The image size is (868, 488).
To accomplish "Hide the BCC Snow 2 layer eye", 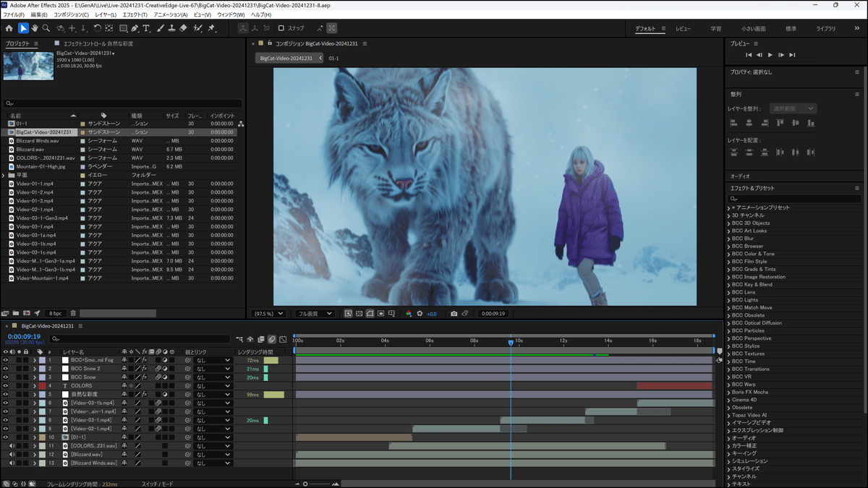I will pos(5,369).
